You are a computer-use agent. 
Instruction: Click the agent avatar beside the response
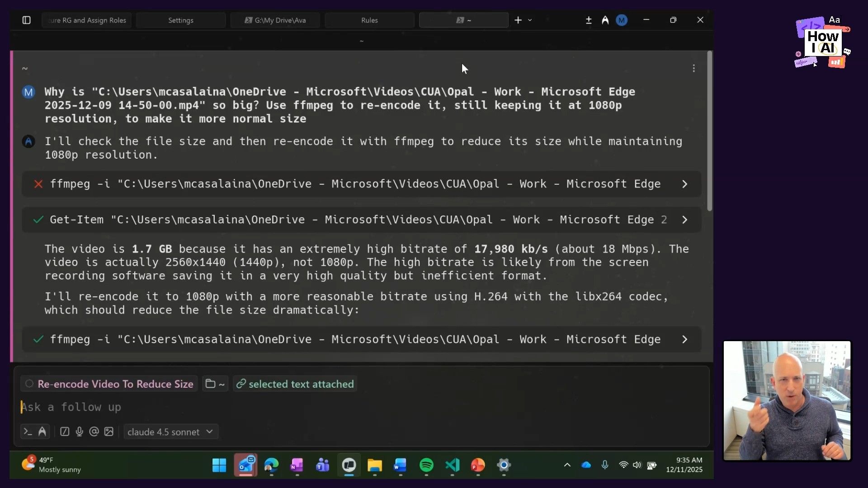[x=28, y=142]
